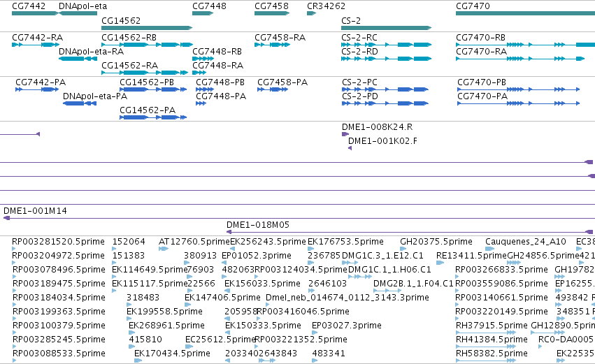Select transcript CS-2-RD label

(360, 52)
